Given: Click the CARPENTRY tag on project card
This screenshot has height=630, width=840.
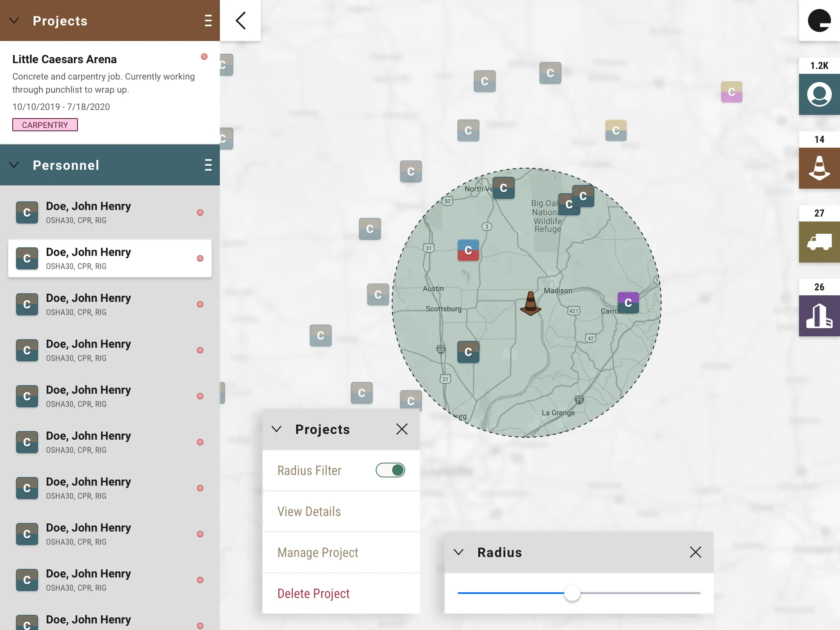Looking at the screenshot, I should [45, 125].
